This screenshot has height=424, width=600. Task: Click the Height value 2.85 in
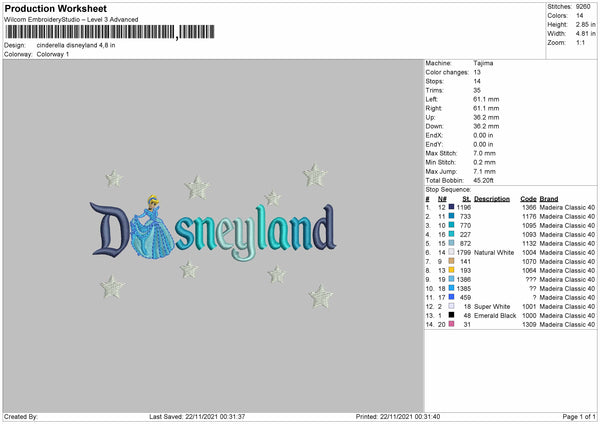point(585,24)
